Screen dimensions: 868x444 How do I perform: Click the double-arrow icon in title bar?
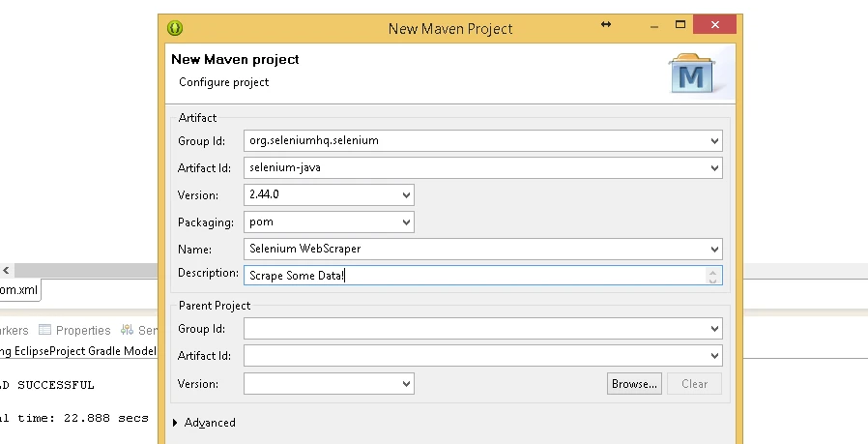pyautogui.click(x=606, y=24)
